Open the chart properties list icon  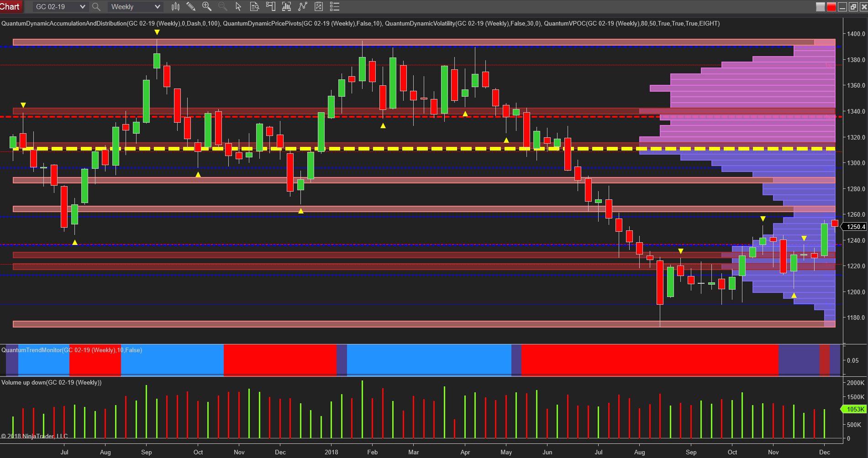[335, 6]
